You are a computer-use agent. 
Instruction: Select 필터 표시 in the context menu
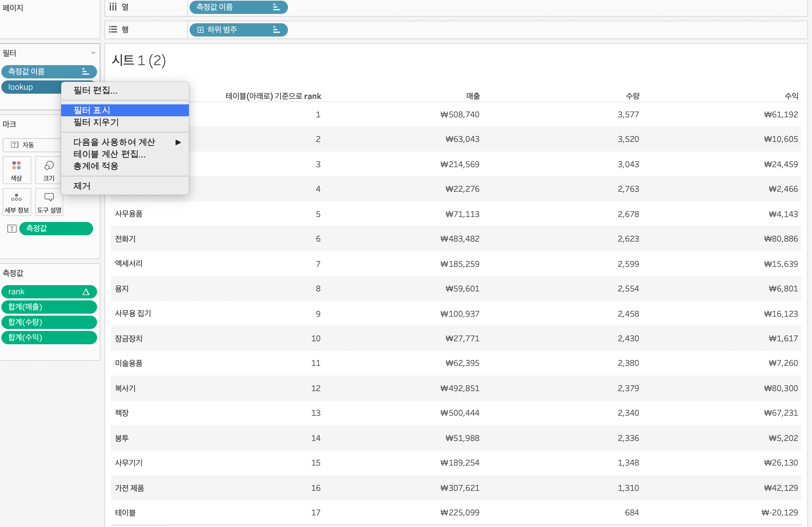91,110
